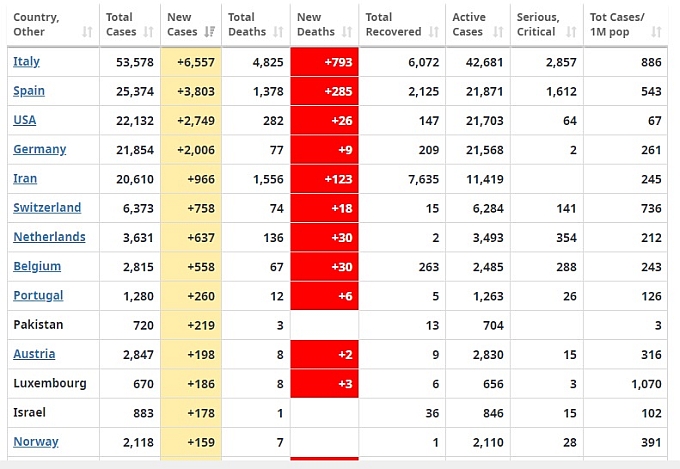The height and width of the screenshot is (469, 680).
Task: Click New Cases descending sort icon
Action: pyautogui.click(x=209, y=33)
